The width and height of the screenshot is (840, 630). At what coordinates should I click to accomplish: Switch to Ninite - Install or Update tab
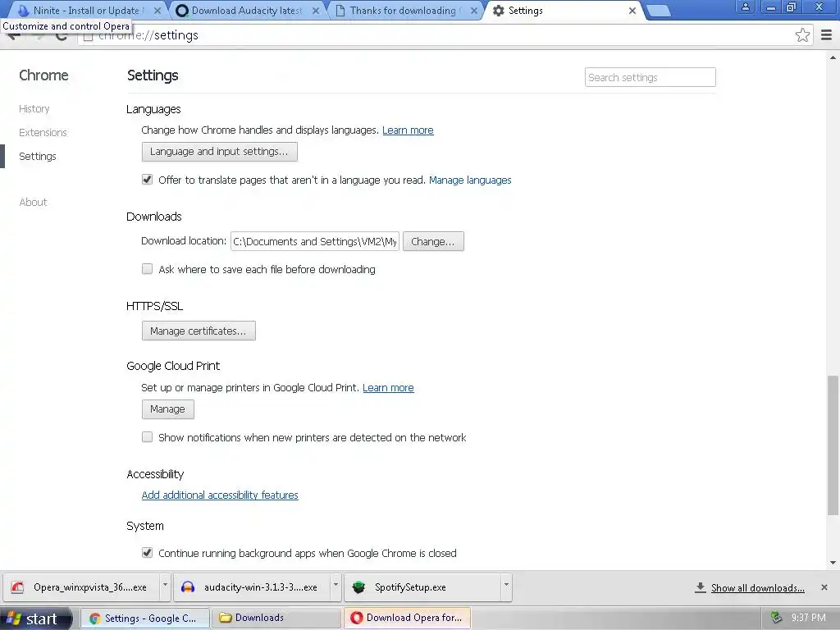86,11
